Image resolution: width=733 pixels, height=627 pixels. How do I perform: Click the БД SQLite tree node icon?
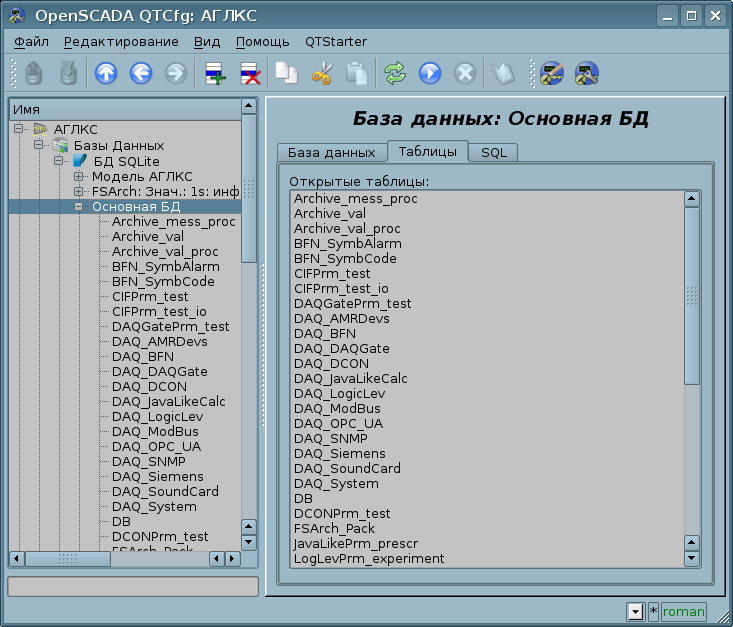point(80,161)
